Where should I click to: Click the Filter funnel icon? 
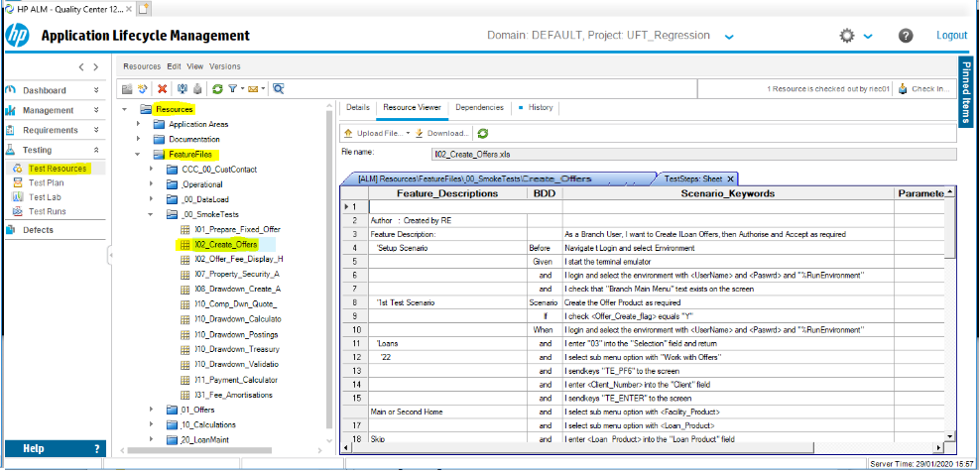tap(231, 89)
